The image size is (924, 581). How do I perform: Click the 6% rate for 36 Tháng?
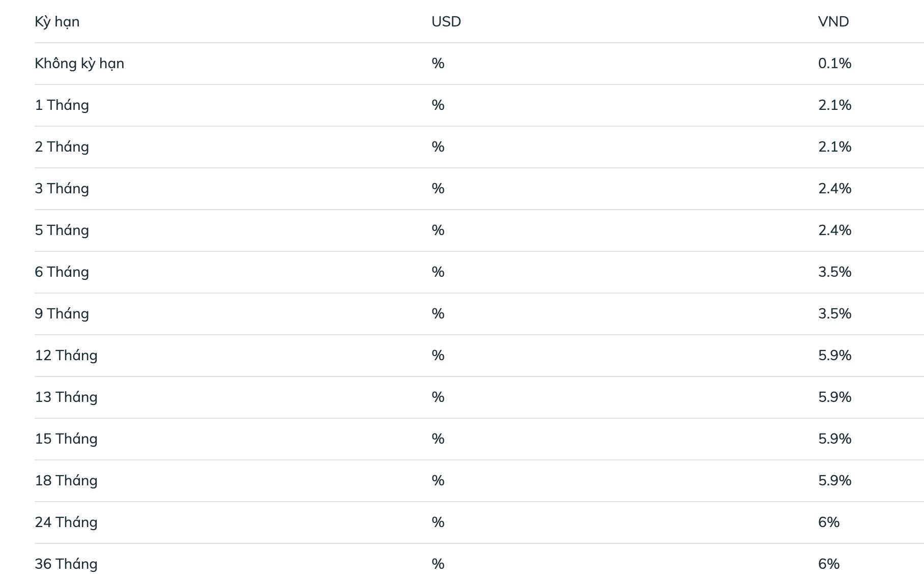coord(829,564)
